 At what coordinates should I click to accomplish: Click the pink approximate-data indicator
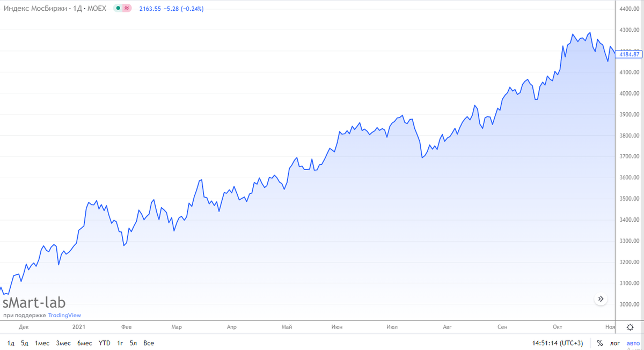tap(127, 9)
